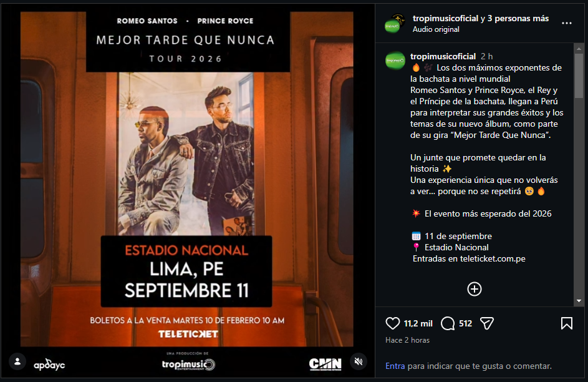Click scrollbar down arrow in caption panel
The height and width of the screenshot is (382, 588).
(579, 301)
